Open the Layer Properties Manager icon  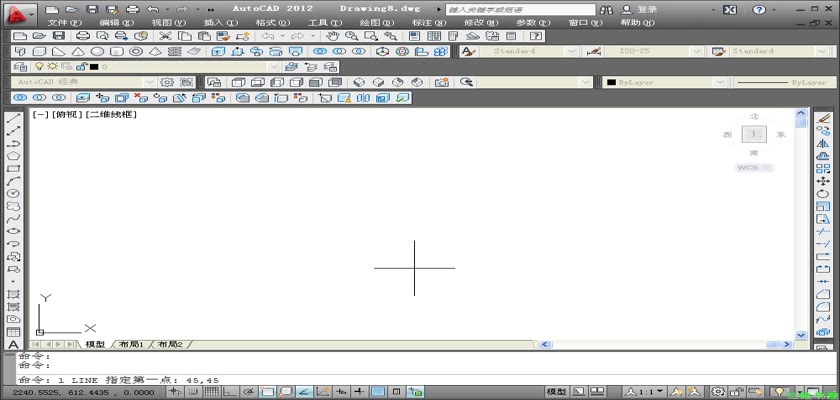coord(20,67)
